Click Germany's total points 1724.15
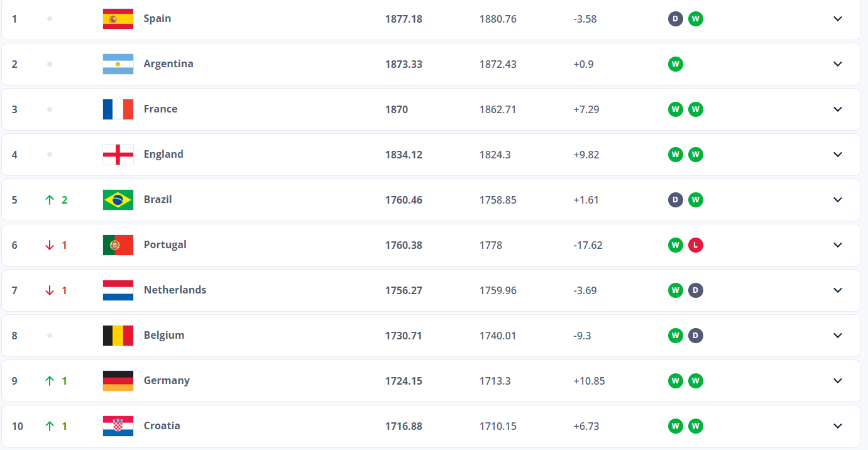The width and height of the screenshot is (868, 450). click(x=404, y=381)
